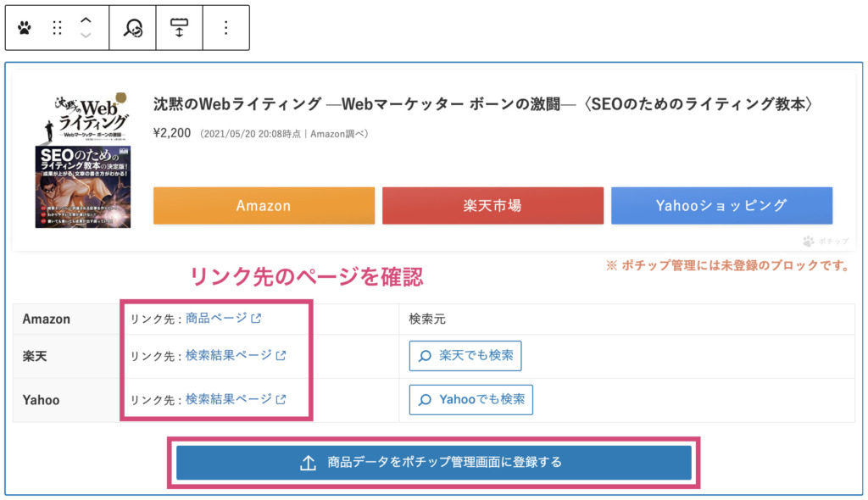Viewport: 868px width, 500px height.
Task: Click the orange Amazon button
Action: click(x=264, y=205)
